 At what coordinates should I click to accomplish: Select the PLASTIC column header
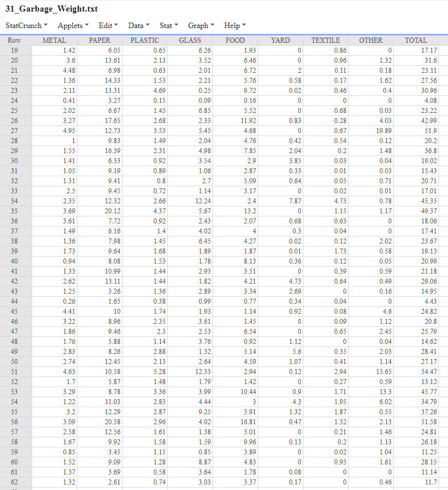[x=145, y=40]
